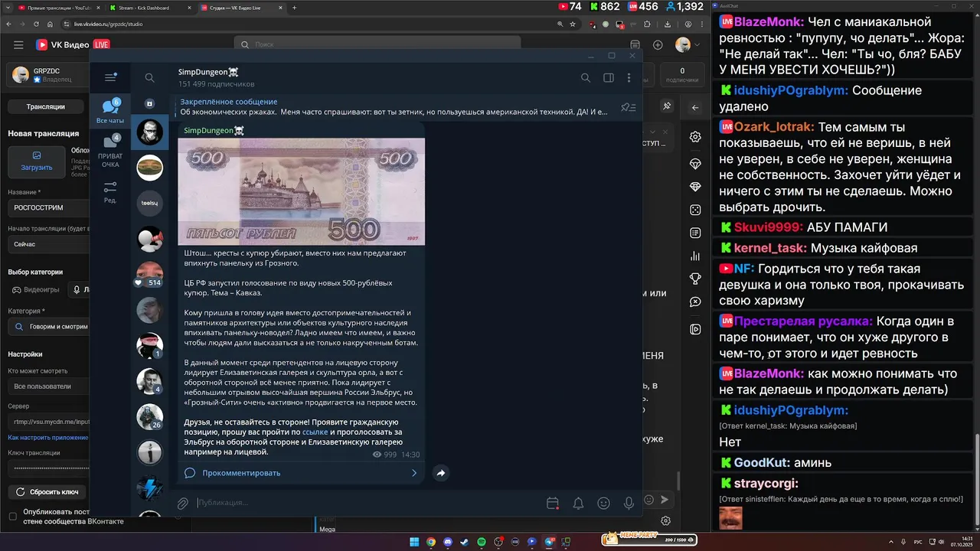
Task: Open the trophy icon in sidebar
Action: pyautogui.click(x=695, y=279)
